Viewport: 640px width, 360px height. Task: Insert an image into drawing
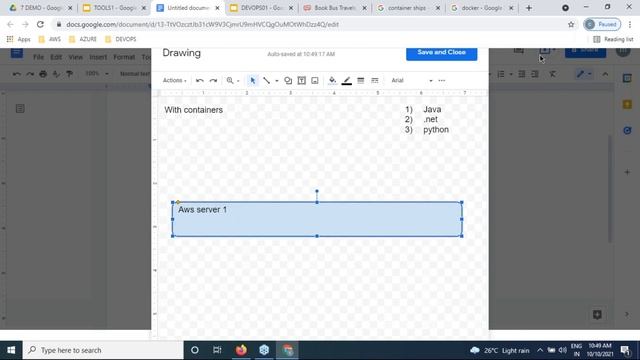pyautogui.click(x=315, y=80)
